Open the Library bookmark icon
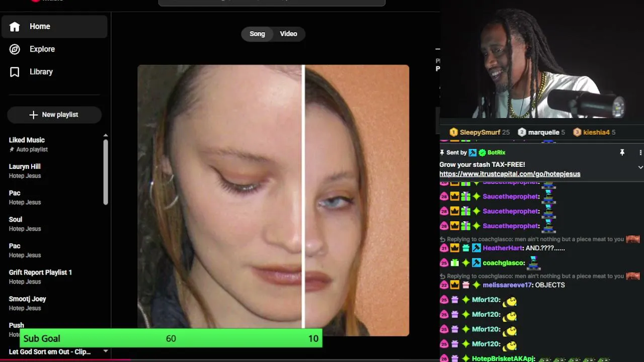This screenshot has height=362, width=644. pos(15,72)
